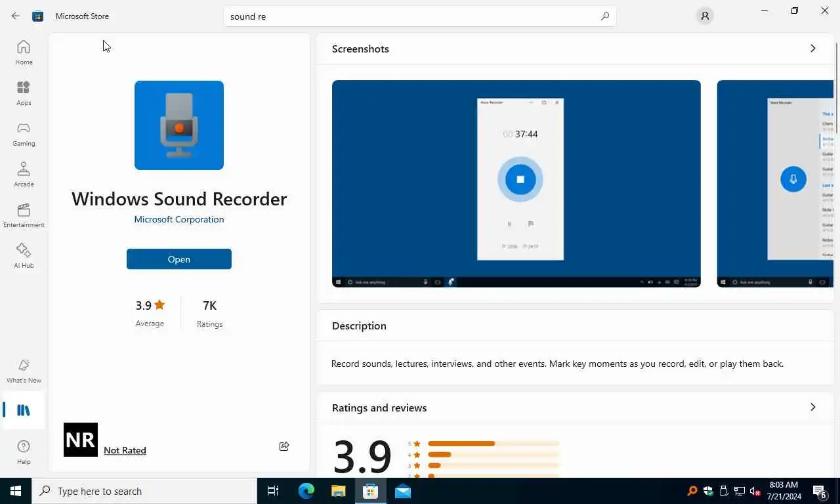Open the notification center icon
This screenshot has width=840, height=504.
pos(820,491)
